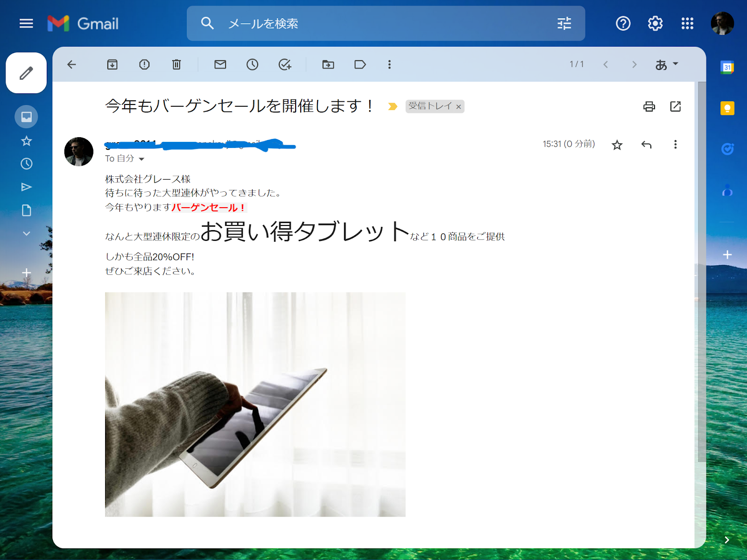Snooze this email with the clock icon
This screenshot has height=560, width=747.
point(252,65)
